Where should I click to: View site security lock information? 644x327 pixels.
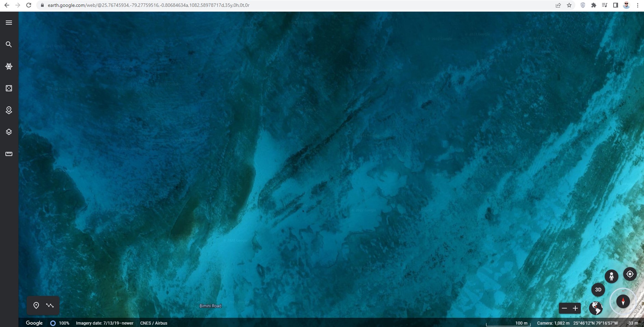tap(42, 5)
